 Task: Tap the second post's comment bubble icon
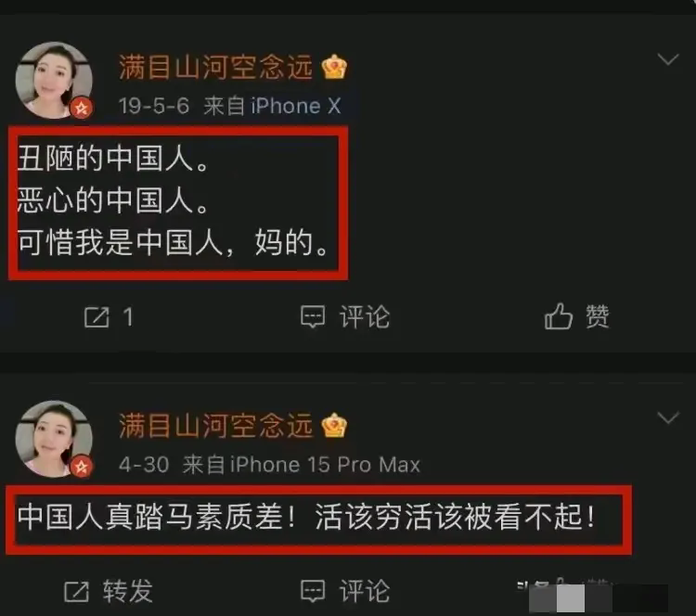[x=313, y=592]
